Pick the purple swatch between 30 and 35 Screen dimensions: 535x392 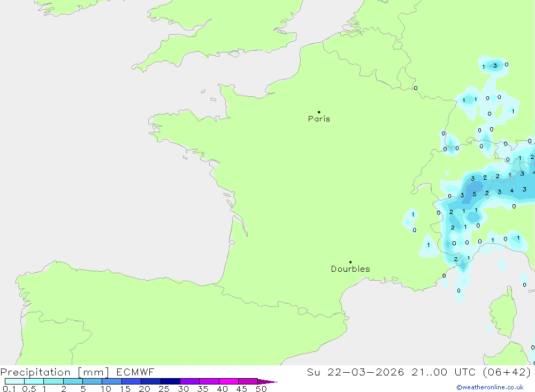coord(190,381)
